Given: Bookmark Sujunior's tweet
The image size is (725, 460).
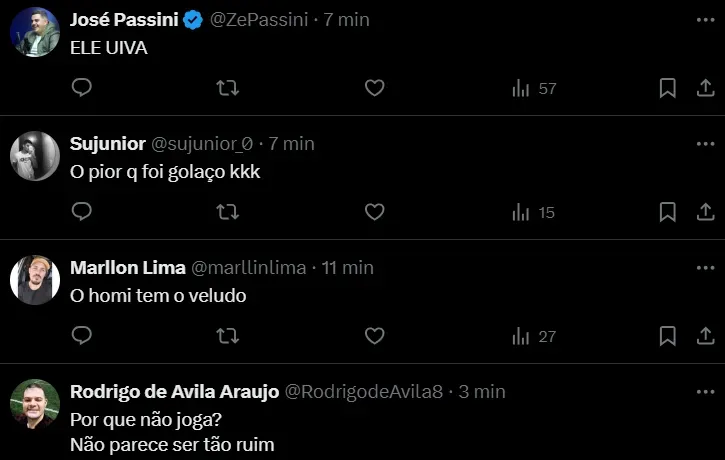Looking at the screenshot, I should point(667,212).
